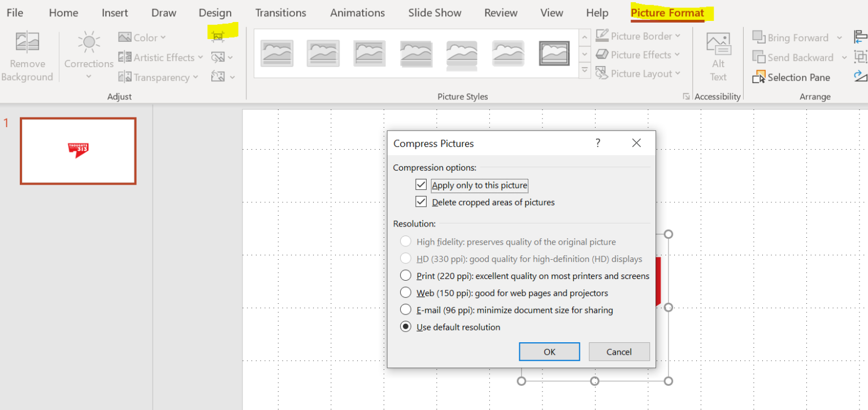Screen dimensions: 868x410
Task: Click Bring Forward
Action: [791, 38]
